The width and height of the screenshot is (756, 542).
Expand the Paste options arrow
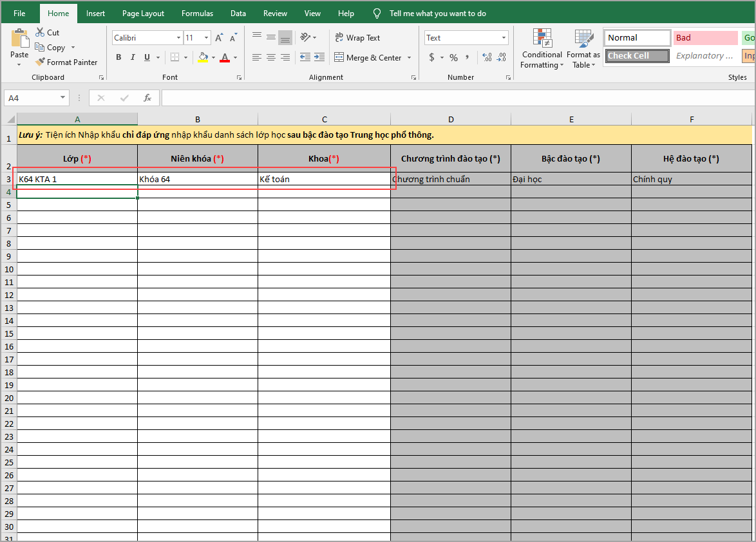coord(19,64)
